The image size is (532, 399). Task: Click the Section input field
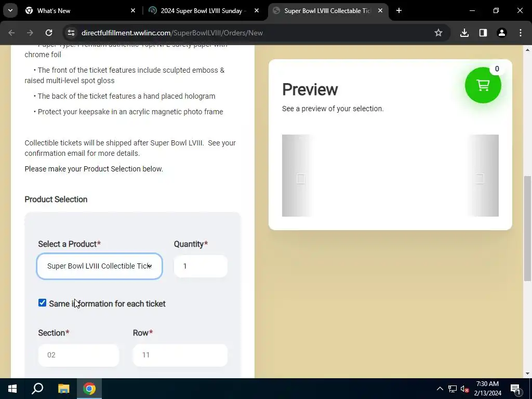(x=78, y=355)
